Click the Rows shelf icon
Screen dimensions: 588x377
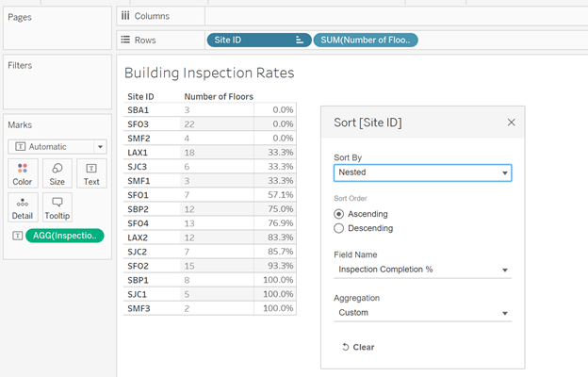point(125,40)
